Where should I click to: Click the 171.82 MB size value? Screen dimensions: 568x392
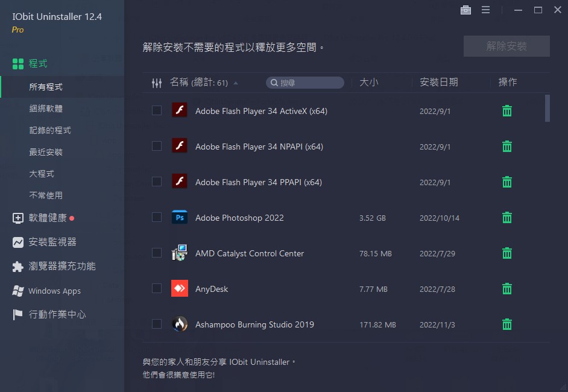(x=377, y=325)
